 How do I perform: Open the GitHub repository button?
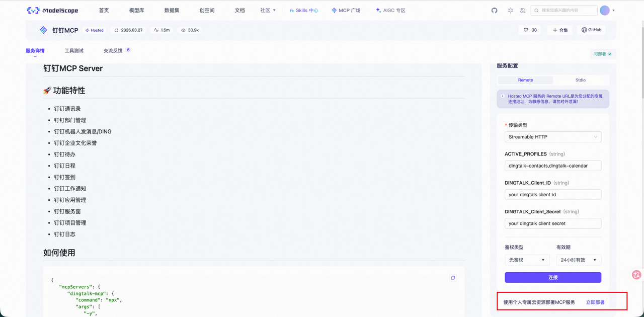point(591,30)
